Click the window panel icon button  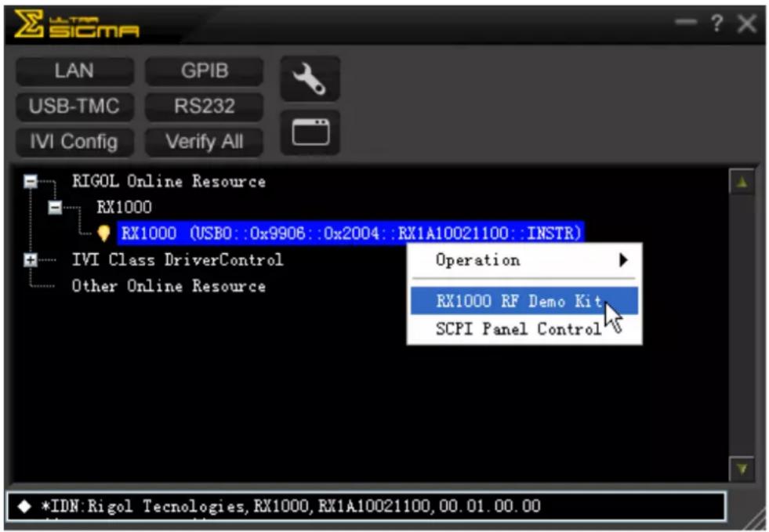coord(310,132)
